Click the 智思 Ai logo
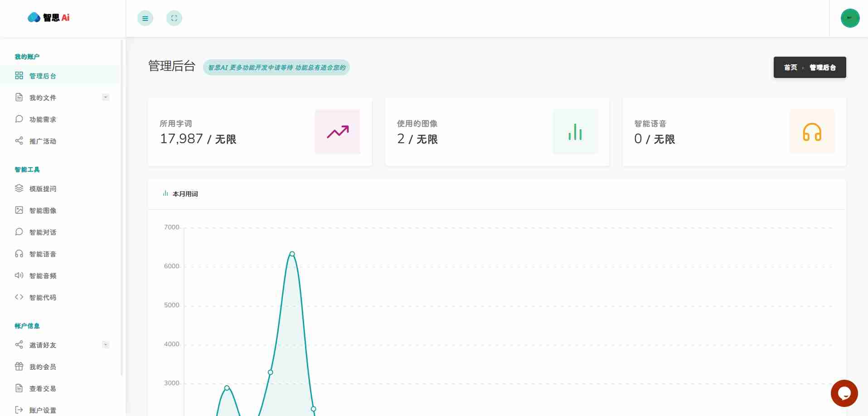The height and width of the screenshot is (416, 868). click(x=48, y=18)
